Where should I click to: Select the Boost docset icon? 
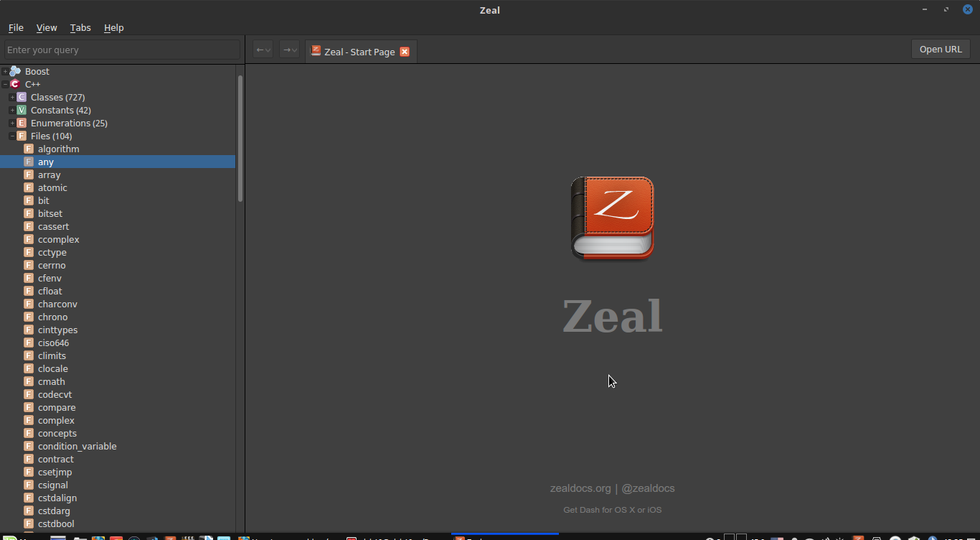[15, 71]
